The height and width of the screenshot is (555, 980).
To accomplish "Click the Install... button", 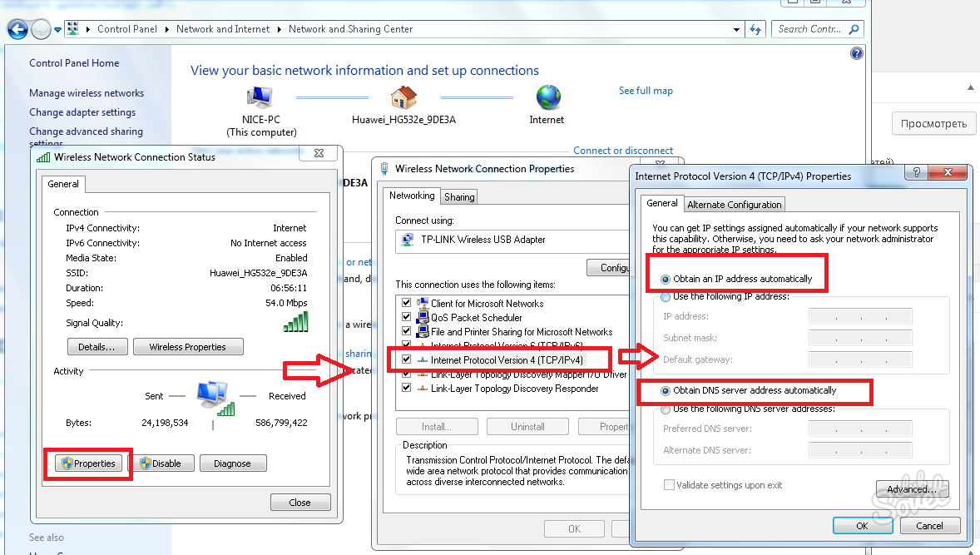I will point(437,427).
